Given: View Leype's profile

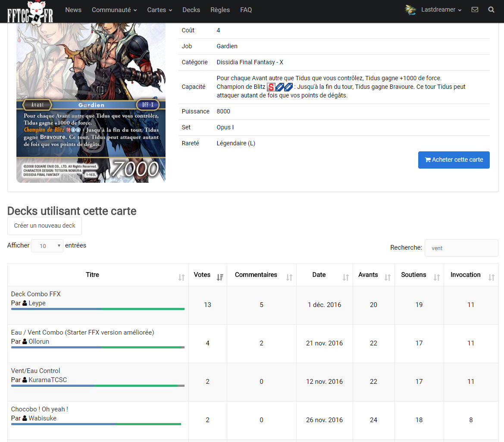Looking at the screenshot, I should 37,303.
